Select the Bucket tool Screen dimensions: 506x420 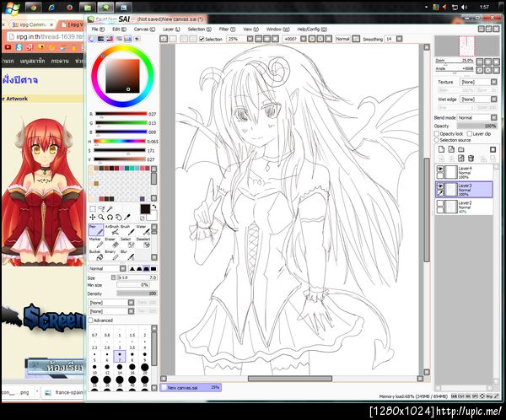(x=96, y=255)
